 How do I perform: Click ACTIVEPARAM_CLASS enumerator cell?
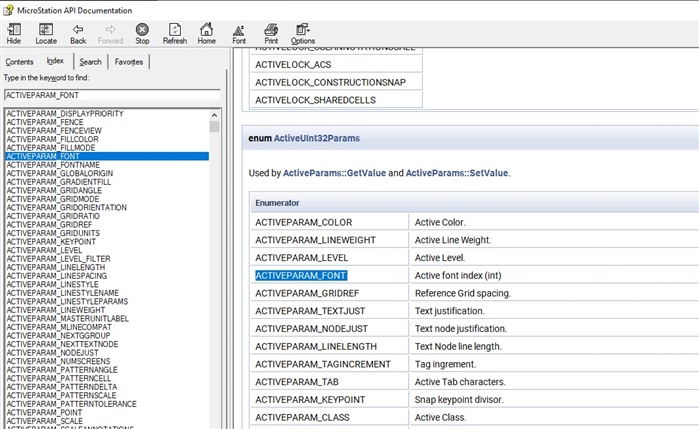(x=329, y=417)
